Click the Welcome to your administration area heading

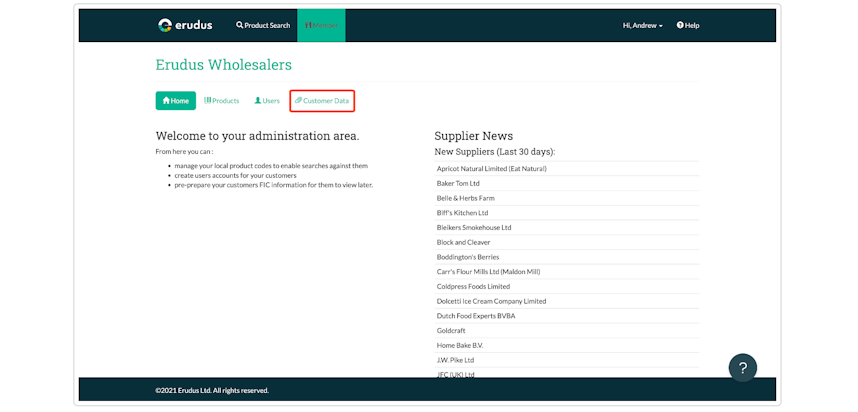[x=257, y=136]
